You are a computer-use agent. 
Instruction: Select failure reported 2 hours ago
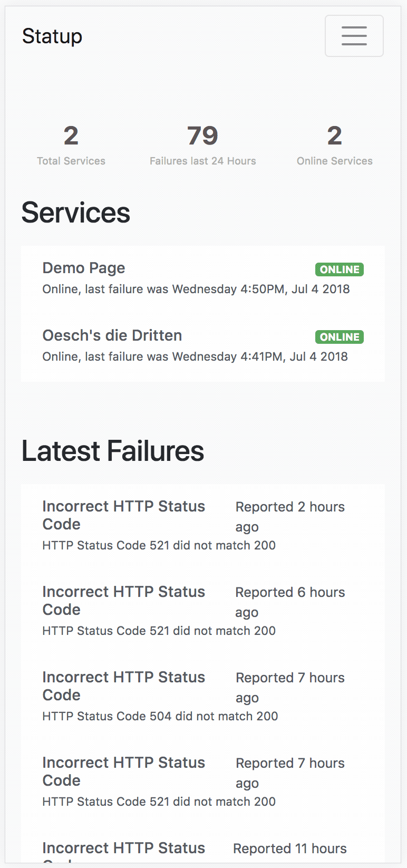click(123, 515)
